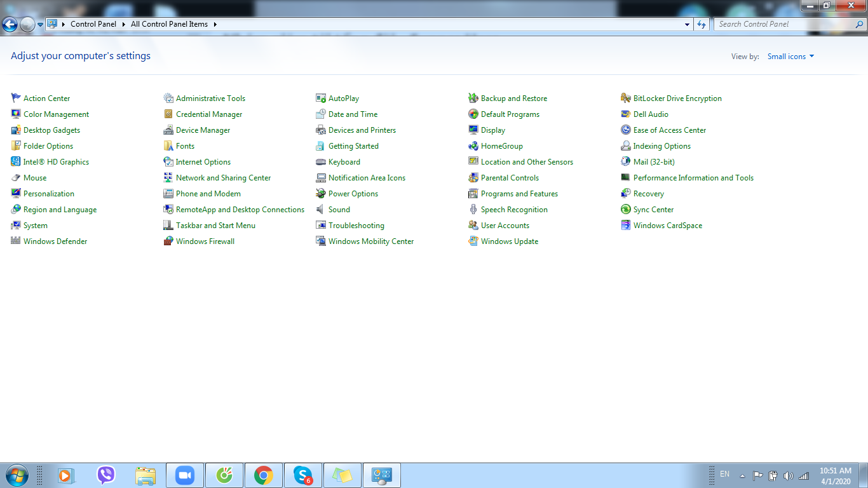Image resolution: width=868 pixels, height=488 pixels.
Task: Click the Windows Defender icon
Action: tap(16, 241)
